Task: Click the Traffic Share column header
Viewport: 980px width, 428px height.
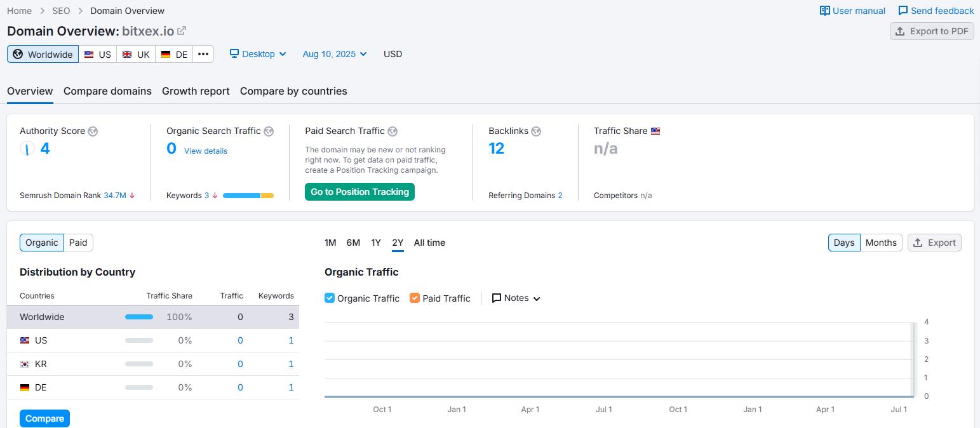Action: (169, 296)
